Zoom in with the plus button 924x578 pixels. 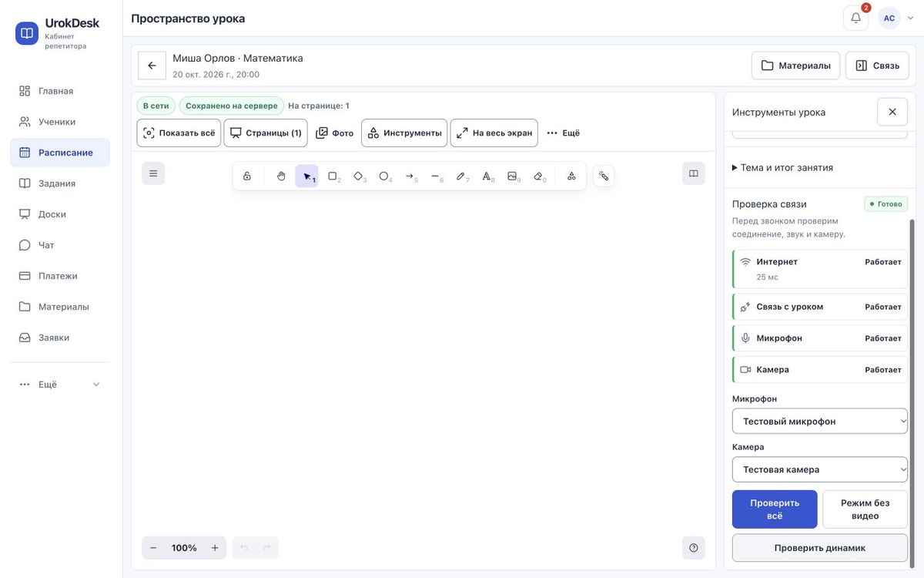(x=215, y=548)
